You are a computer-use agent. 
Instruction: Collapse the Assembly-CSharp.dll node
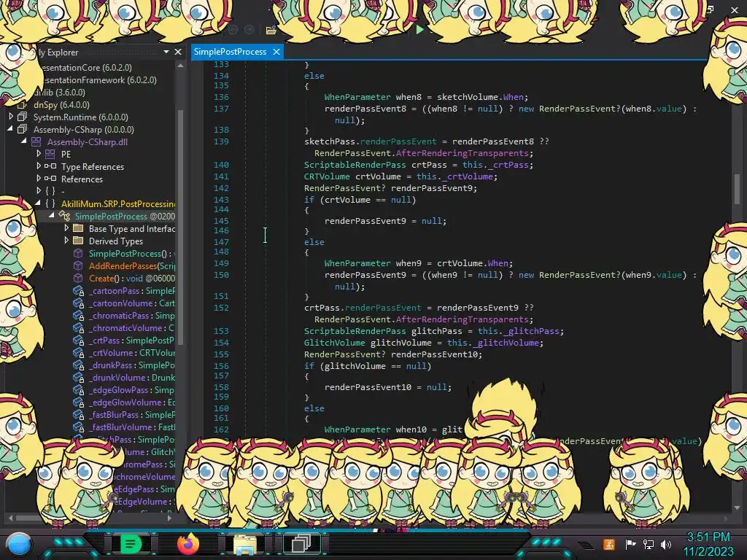[24, 141]
